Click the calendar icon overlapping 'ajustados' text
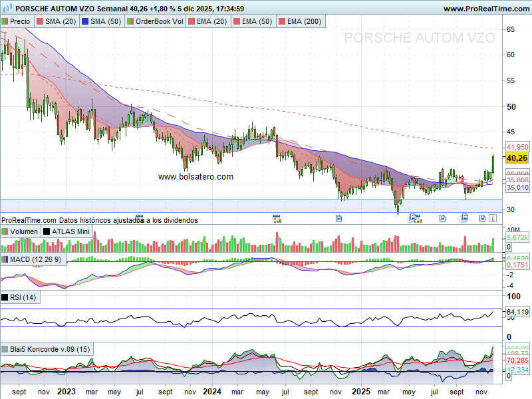Image resolution: width=532 pixels, height=399 pixels. (x=140, y=218)
